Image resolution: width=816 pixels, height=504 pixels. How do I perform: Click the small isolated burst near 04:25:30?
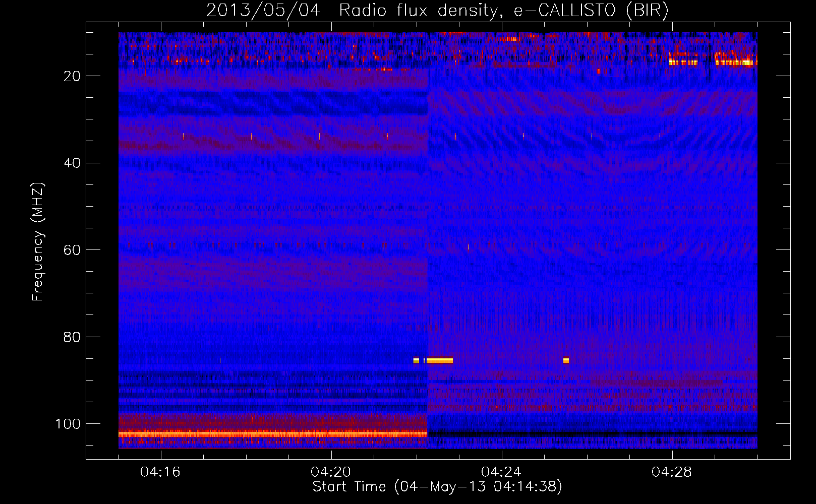tap(566, 360)
